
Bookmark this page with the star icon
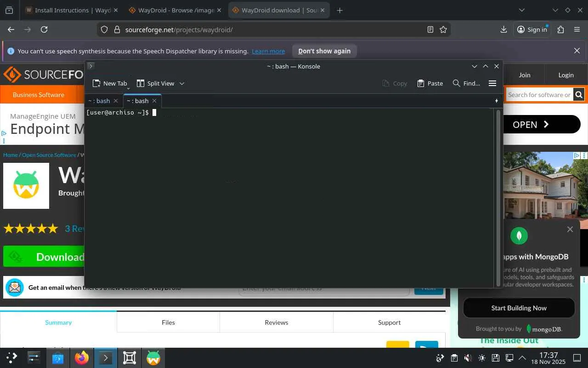(x=443, y=29)
